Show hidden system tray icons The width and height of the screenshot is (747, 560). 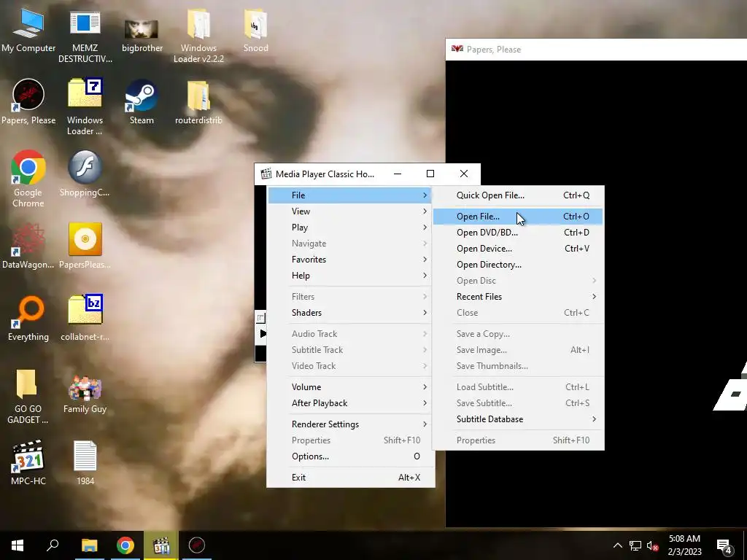[x=617, y=545]
